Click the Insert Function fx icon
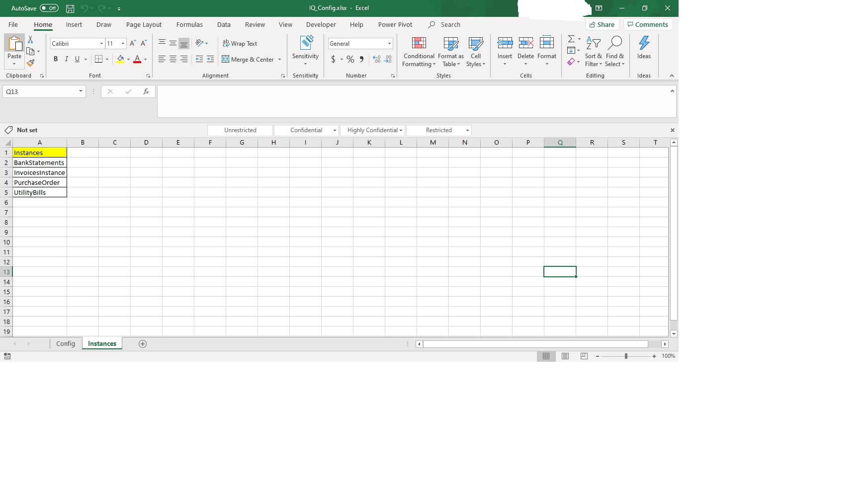This screenshot has width=868, height=488. [x=146, y=91]
